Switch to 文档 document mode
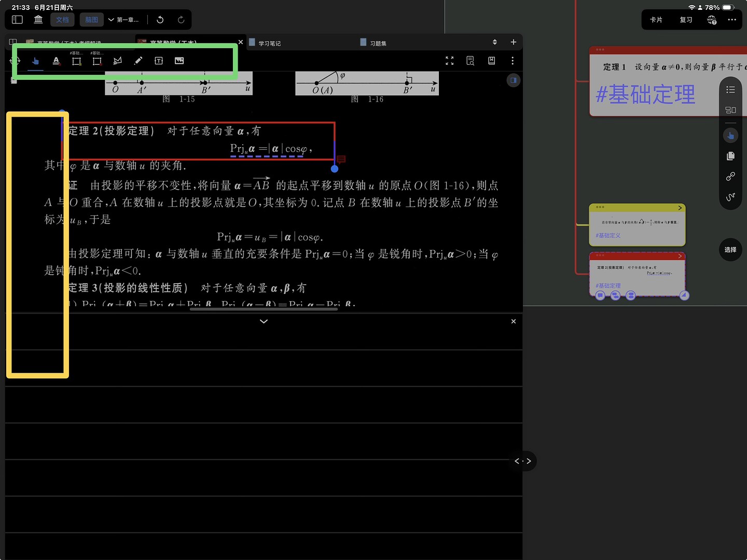This screenshot has width=747, height=560. click(62, 20)
